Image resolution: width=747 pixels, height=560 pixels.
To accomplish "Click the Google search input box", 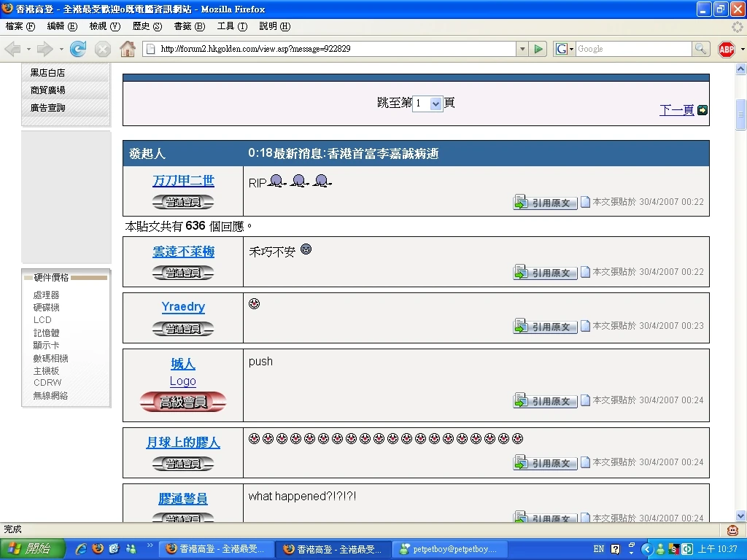I will pos(634,49).
